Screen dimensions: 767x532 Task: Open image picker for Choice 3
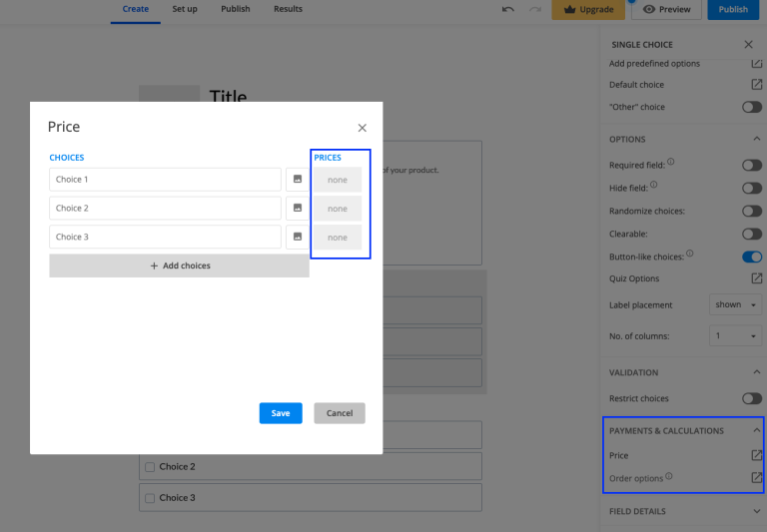(x=298, y=238)
